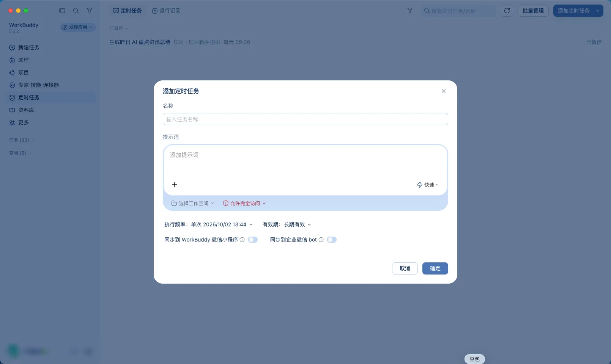611x364 pixels.
Task: Click the task name input field
Action: [305, 119]
